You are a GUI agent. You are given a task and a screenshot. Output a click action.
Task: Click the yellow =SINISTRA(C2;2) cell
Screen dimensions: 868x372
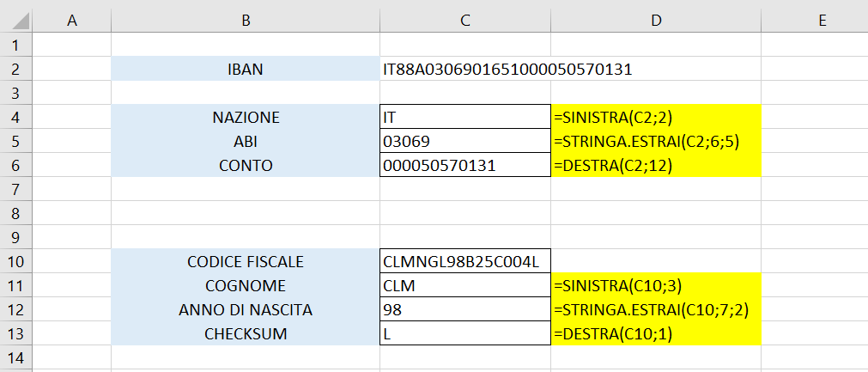point(656,117)
